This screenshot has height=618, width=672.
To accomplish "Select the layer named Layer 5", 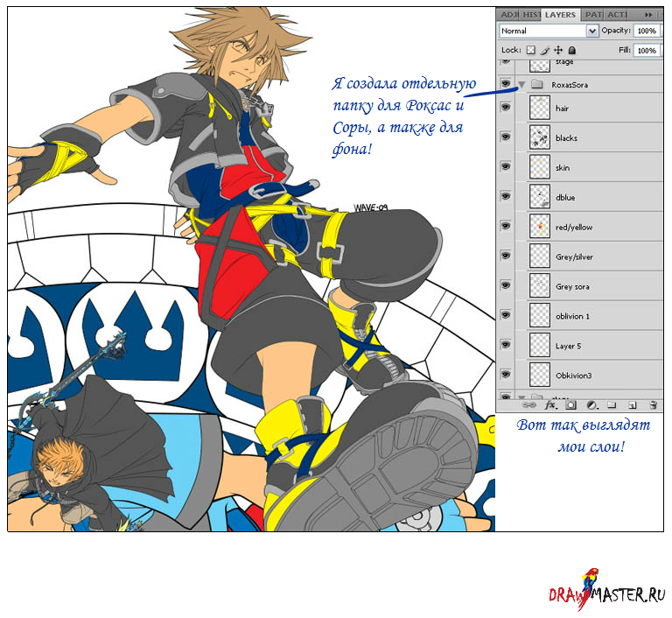I will click(x=568, y=346).
